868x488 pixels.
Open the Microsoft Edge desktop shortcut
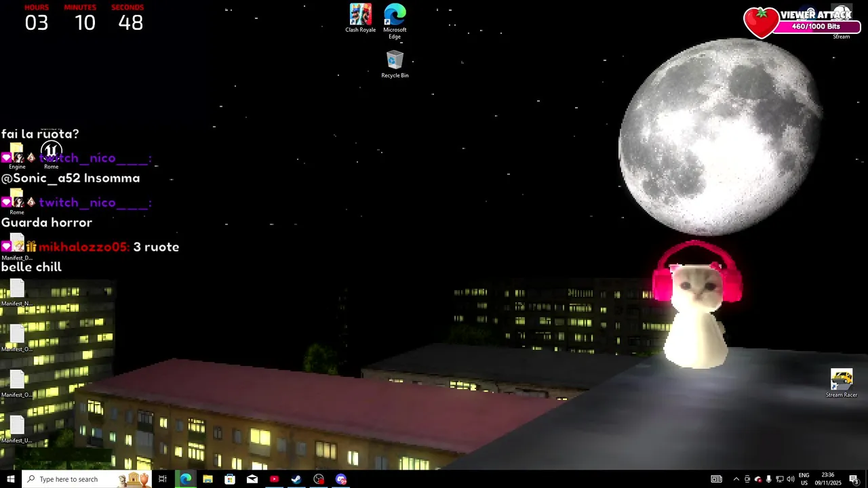click(395, 21)
